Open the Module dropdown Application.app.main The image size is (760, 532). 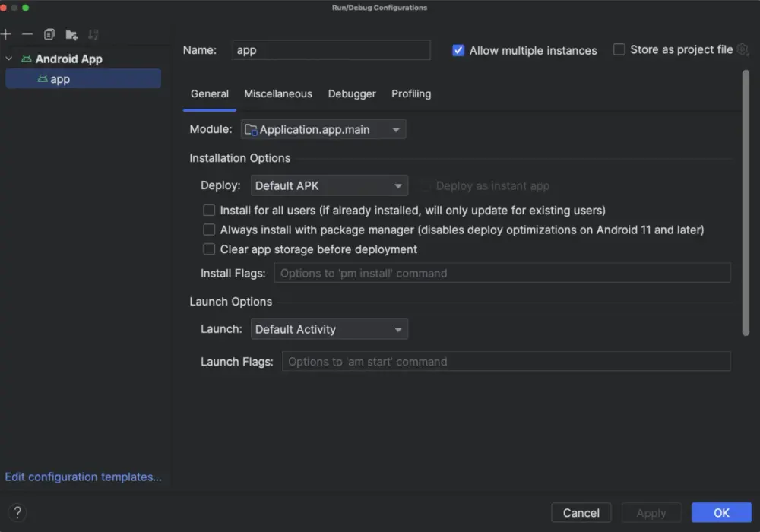(x=323, y=129)
